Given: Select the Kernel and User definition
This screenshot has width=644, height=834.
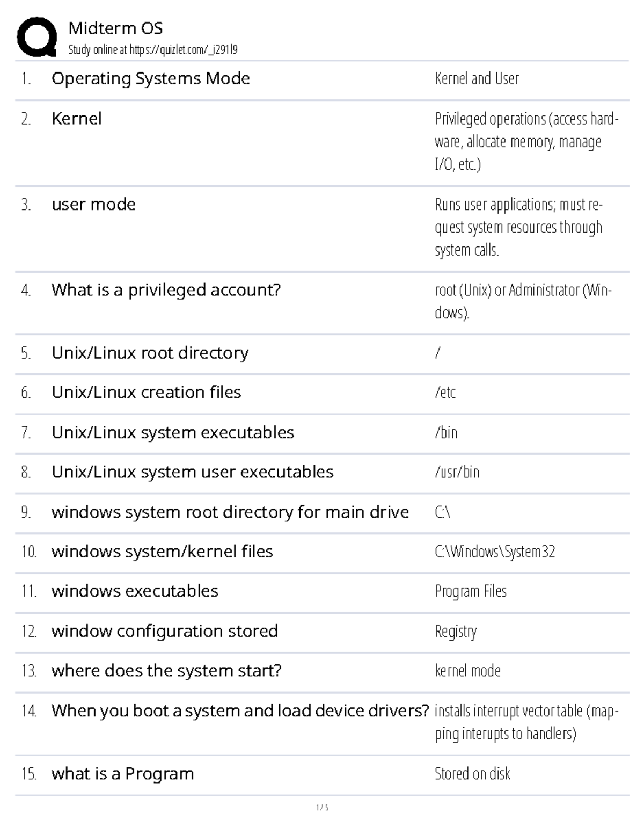Looking at the screenshot, I should tap(477, 78).
